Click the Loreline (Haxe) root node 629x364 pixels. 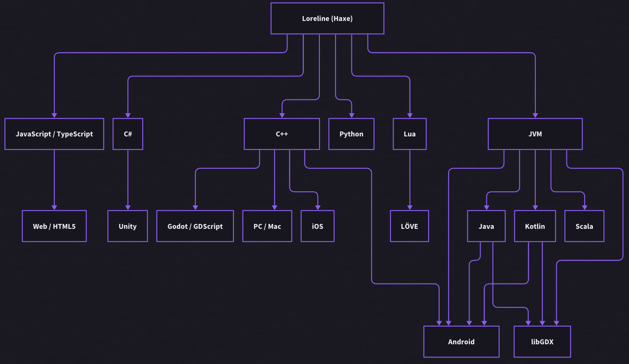click(327, 18)
